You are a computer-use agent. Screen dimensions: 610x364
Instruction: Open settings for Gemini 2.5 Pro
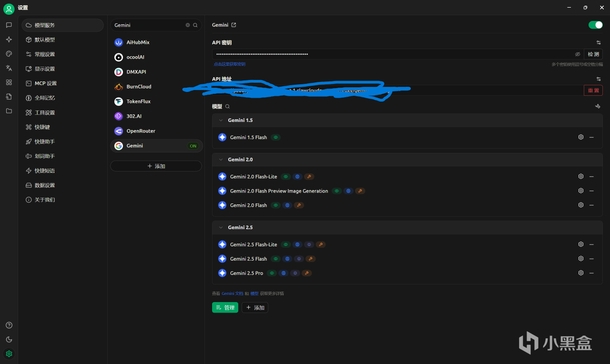[x=581, y=273]
